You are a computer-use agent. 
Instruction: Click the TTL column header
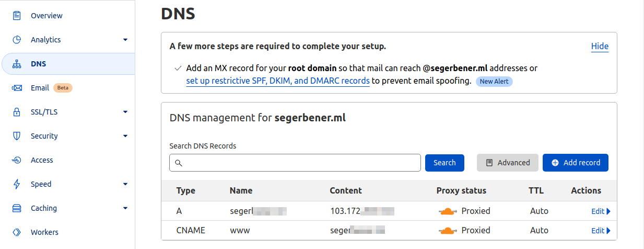pos(536,190)
